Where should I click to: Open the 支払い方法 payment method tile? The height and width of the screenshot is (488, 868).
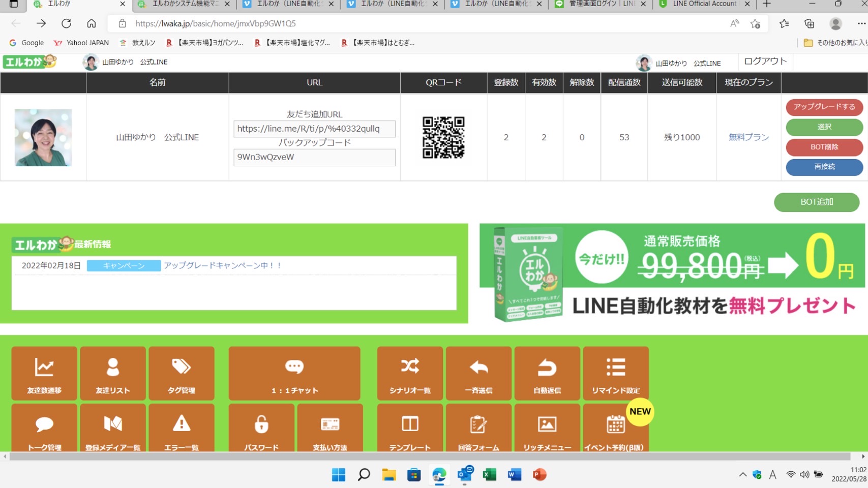330,428
